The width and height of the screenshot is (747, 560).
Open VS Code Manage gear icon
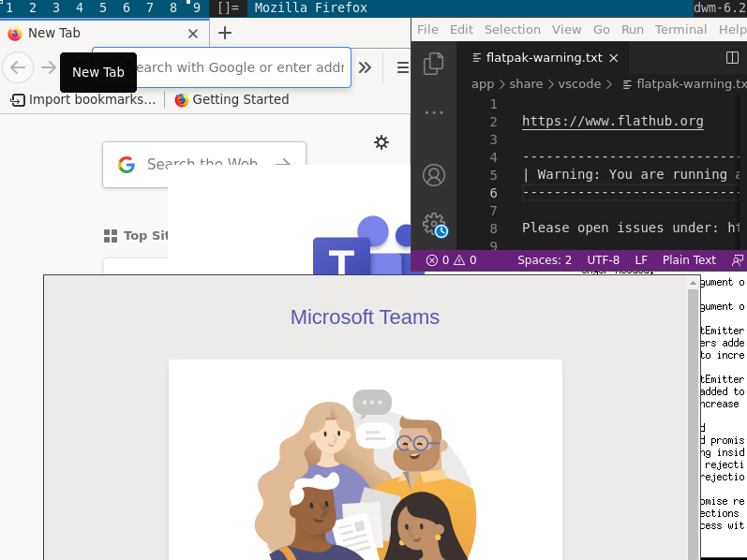pos(434,224)
